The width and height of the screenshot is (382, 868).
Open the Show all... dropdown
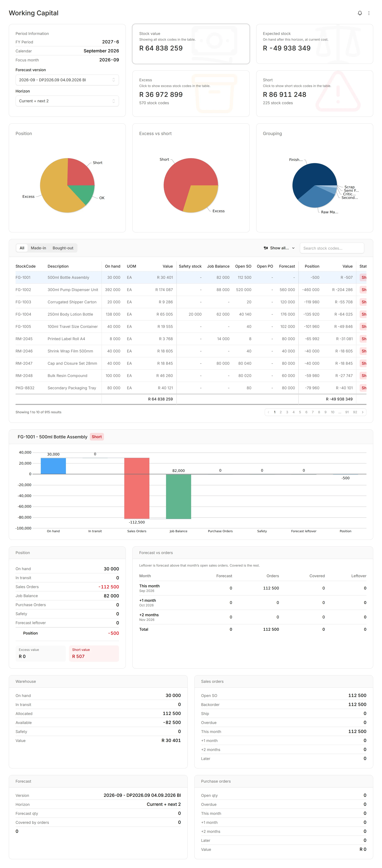point(279,248)
